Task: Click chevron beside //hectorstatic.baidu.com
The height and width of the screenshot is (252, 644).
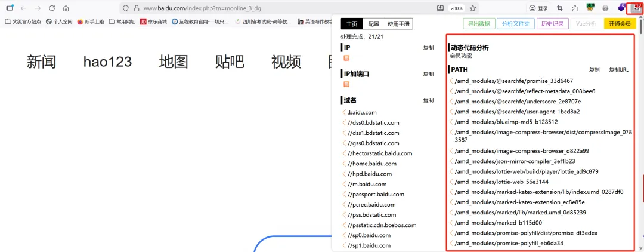Action: [x=344, y=153]
